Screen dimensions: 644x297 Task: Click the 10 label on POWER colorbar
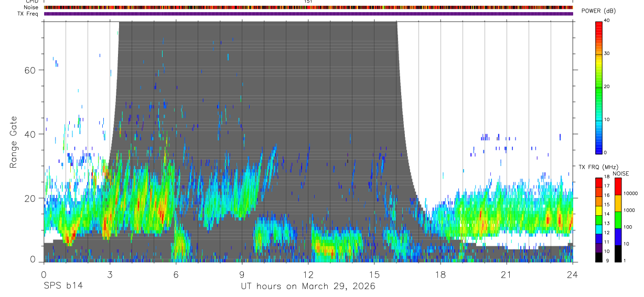point(607,119)
